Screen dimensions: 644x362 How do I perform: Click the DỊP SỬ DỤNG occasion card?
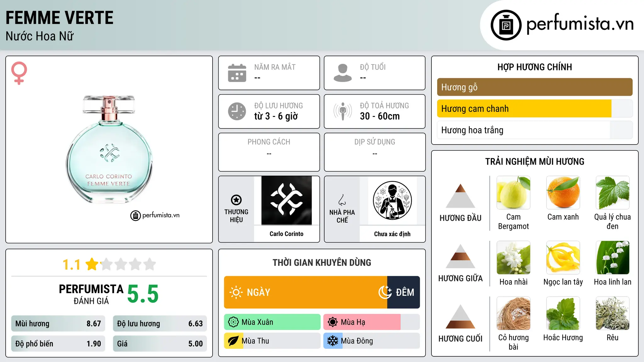[x=375, y=152]
